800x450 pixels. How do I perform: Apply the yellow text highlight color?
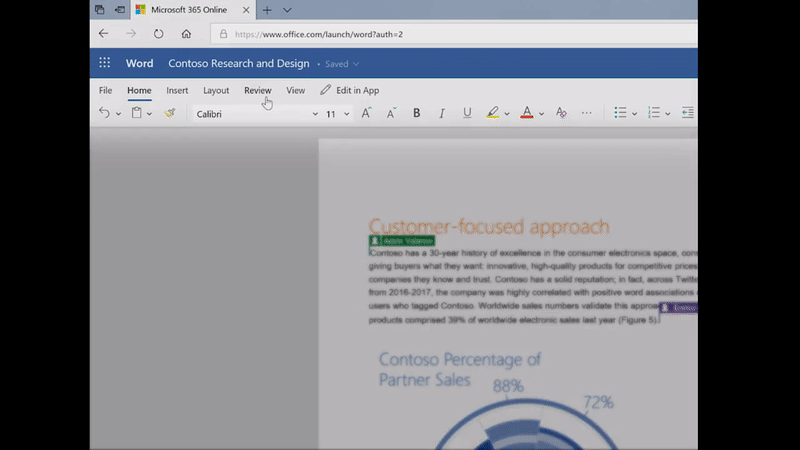[492, 113]
